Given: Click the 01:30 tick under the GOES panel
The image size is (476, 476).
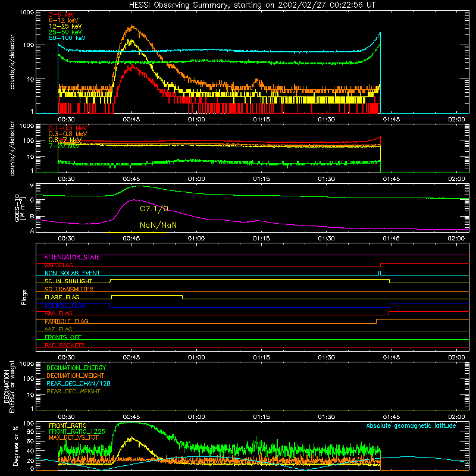Looking at the screenshot, I should (326, 239).
